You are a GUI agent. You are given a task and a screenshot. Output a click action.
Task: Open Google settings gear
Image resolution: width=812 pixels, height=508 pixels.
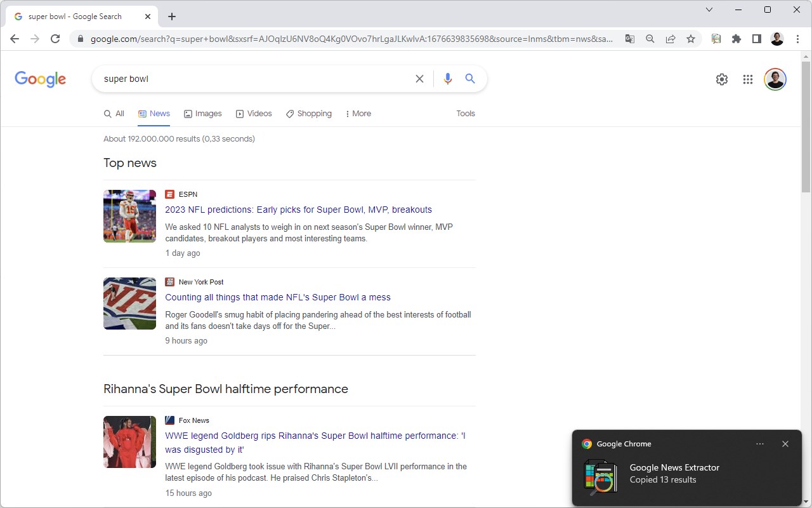[x=722, y=79]
